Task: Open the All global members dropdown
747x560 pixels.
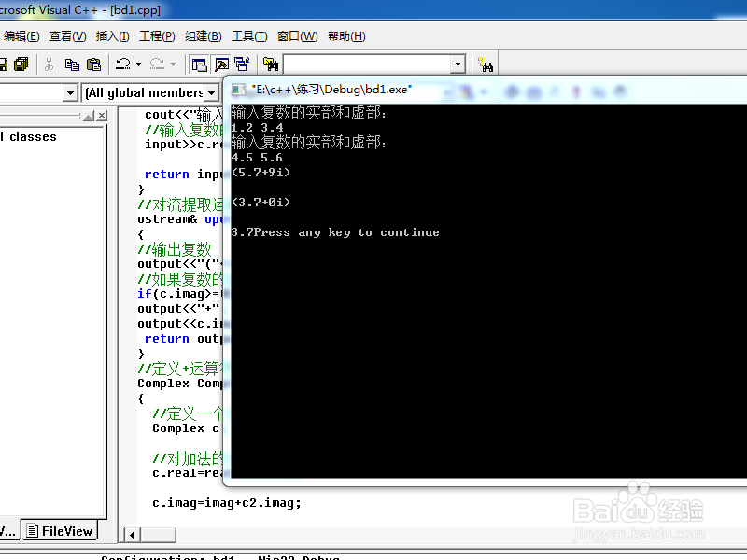Action: (x=211, y=92)
